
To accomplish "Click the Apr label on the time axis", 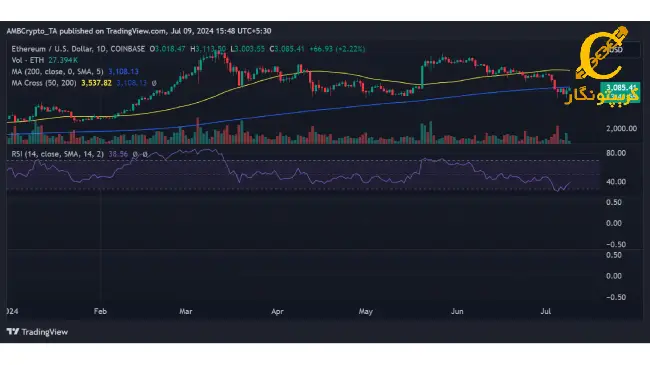I will (277, 311).
